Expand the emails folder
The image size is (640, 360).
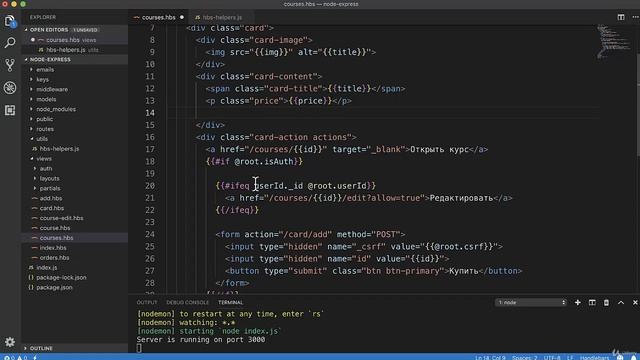(45, 69)
